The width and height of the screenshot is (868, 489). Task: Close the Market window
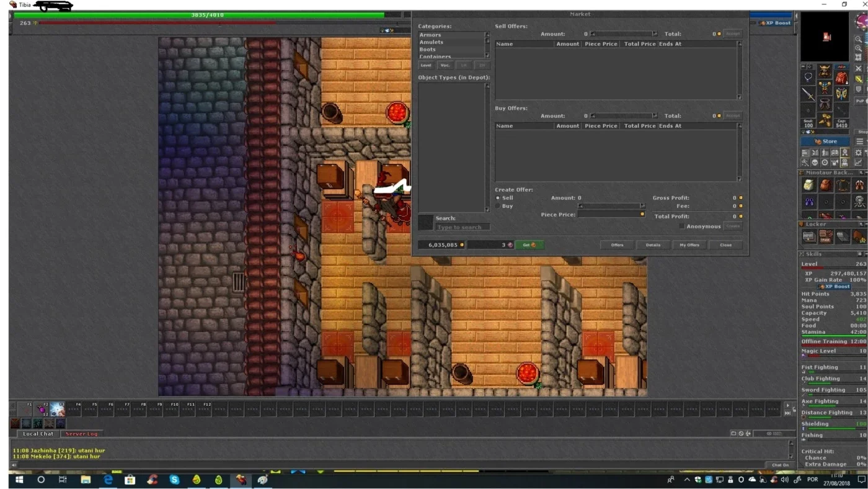coord(725,245)
